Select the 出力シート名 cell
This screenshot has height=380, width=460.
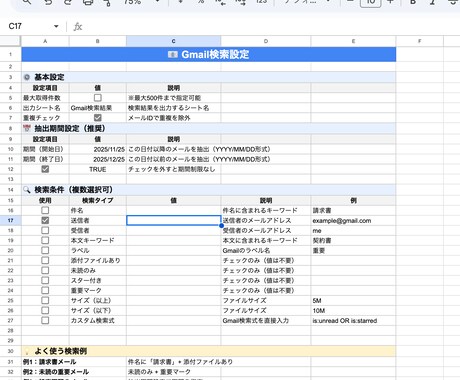point(45,108)
